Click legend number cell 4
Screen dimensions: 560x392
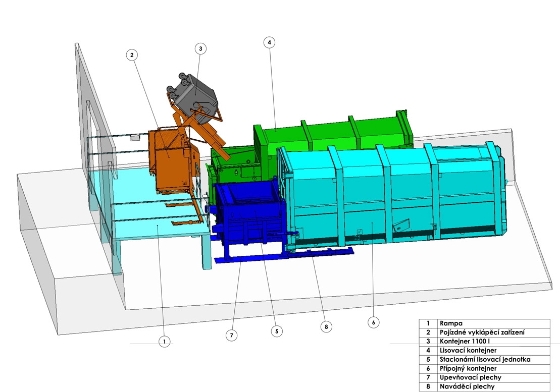pos(428,350)
